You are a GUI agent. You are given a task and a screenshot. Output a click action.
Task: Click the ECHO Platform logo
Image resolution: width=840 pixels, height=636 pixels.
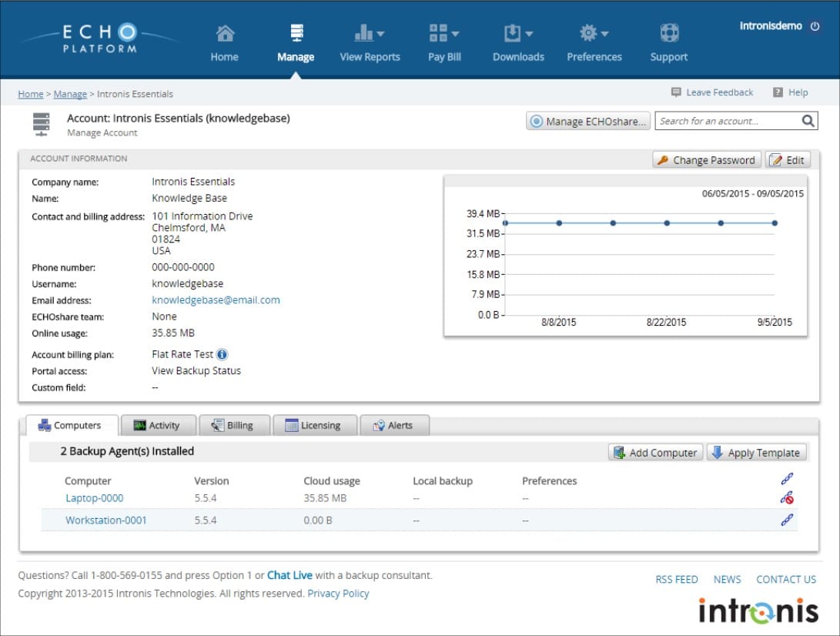point(99,38)
